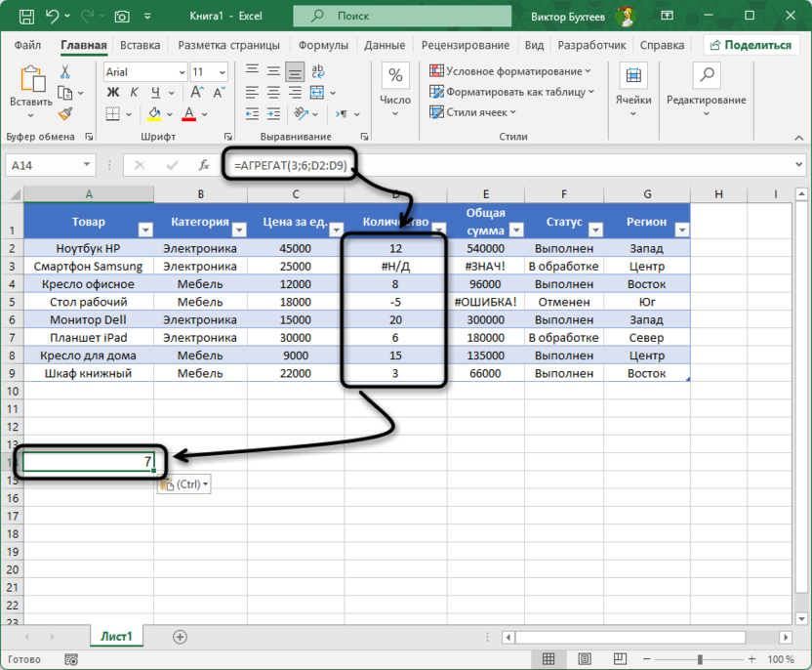
Task: Click Условное форматирование button
Action: pos(510,71)
